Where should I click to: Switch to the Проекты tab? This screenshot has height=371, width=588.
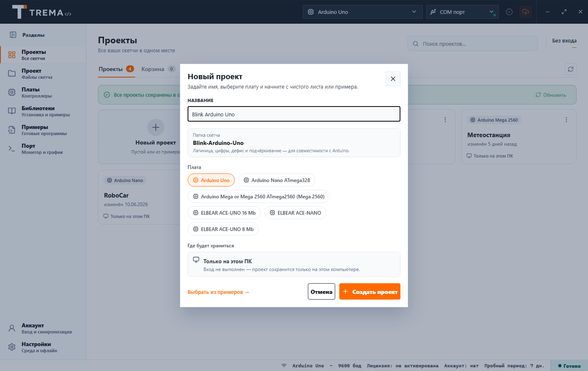(116, 69)
